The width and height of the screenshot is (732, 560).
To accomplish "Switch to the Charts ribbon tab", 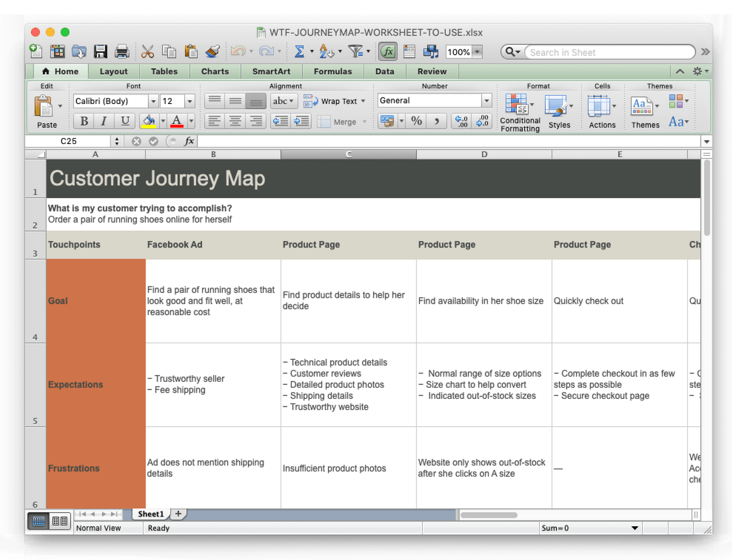I will pos(215,71).
